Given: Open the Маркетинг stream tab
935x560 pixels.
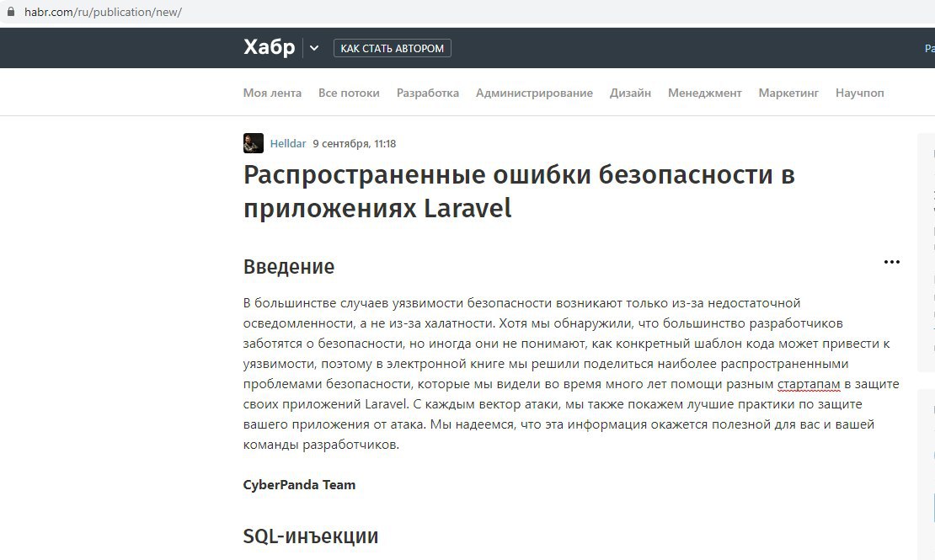Looking at the screenshot, I should [x=788, y=93].
